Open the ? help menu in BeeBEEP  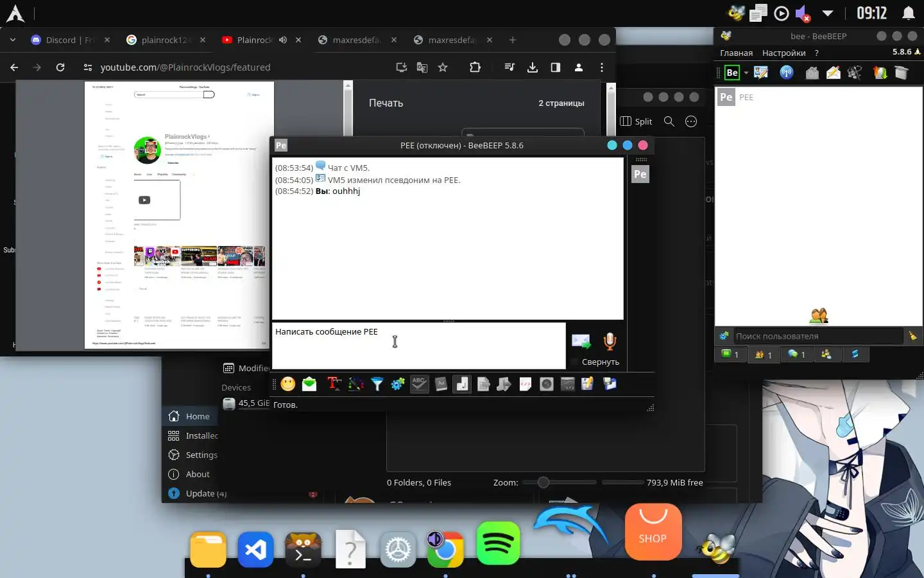(x=816, y=53)
